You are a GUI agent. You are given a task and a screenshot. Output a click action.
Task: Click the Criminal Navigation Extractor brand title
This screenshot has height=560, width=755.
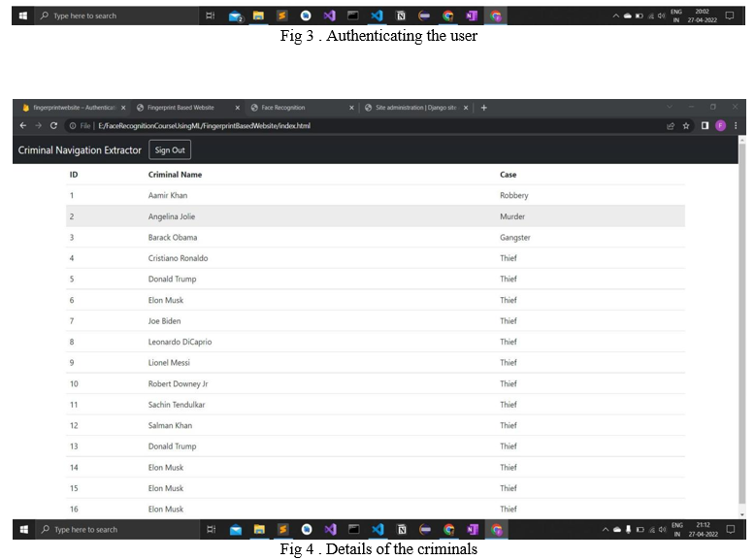(80, 150)
